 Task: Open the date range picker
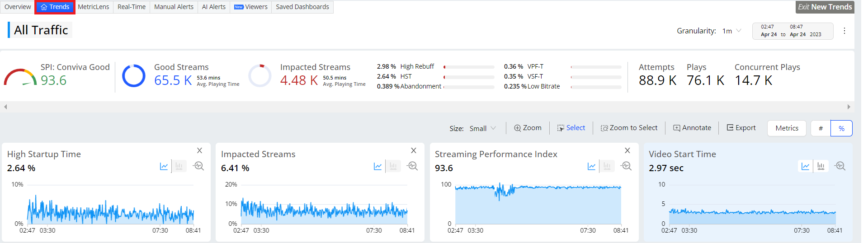pyautogui.click(x=792, y=31)
